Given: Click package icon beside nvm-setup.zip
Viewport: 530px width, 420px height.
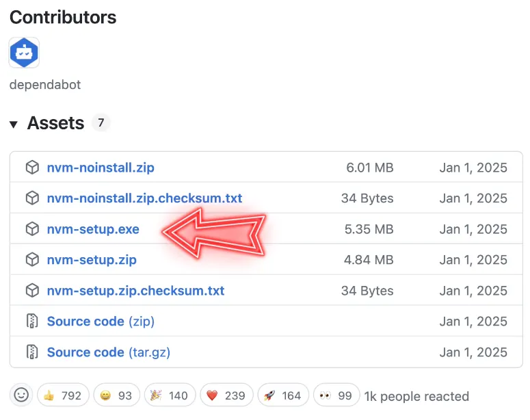Looking at the screenshot, I should pyautogui.click(x=32, y=260).
